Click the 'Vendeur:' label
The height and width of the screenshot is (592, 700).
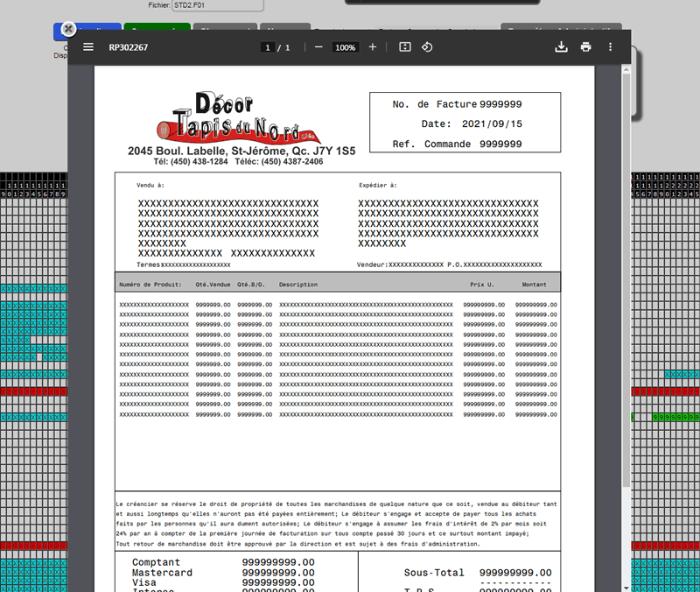tap(373, 264)
